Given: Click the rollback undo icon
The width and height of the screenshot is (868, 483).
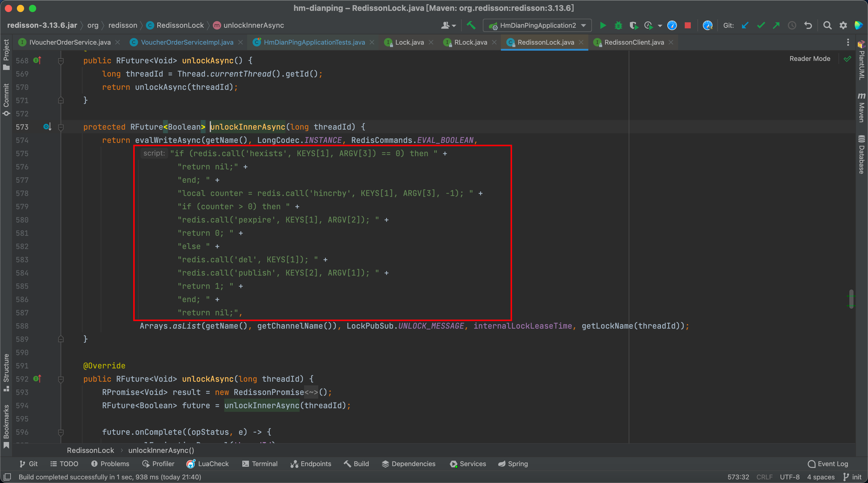Looking at the screenshot, I should 808,25.
